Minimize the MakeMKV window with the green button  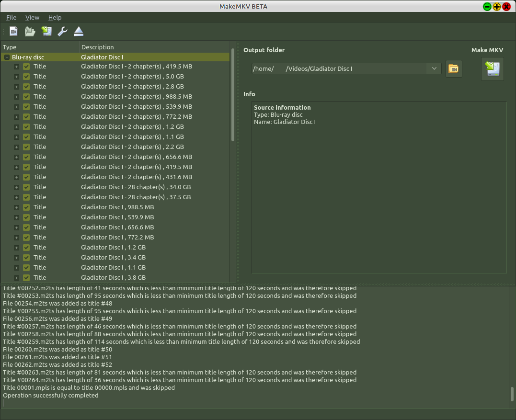tap(487, 7)
